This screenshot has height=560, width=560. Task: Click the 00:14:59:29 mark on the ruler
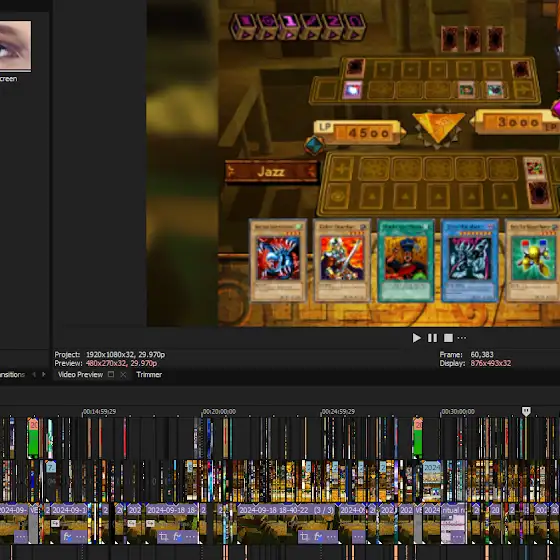(x=100, y=412)
